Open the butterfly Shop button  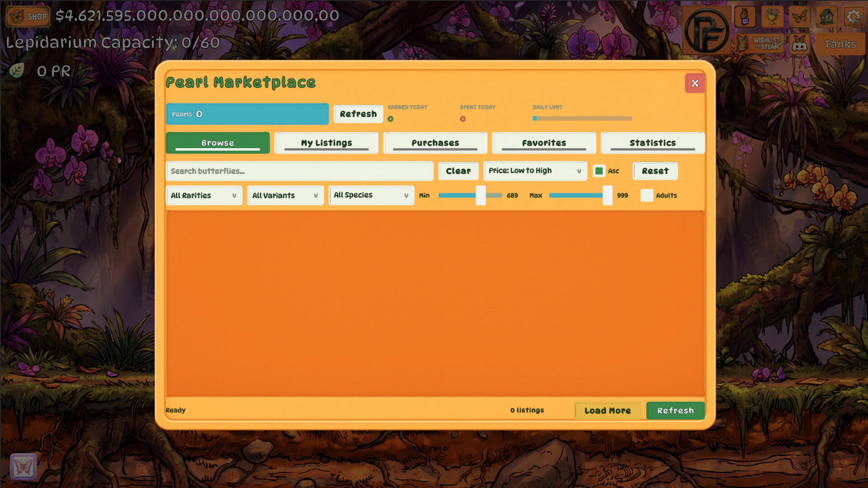(28, 17)
